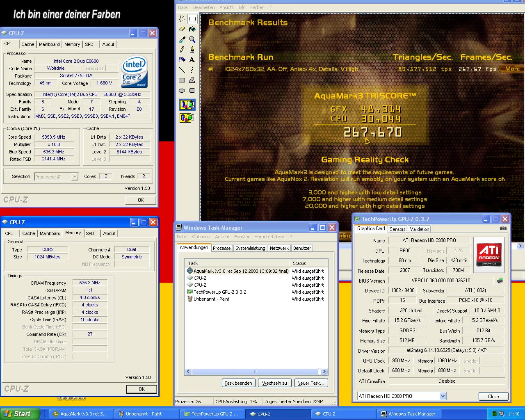This screenshot has width=525, height=420.
Task: Click the task list horizontal scrollbar
Action: (x=256, y=372)
